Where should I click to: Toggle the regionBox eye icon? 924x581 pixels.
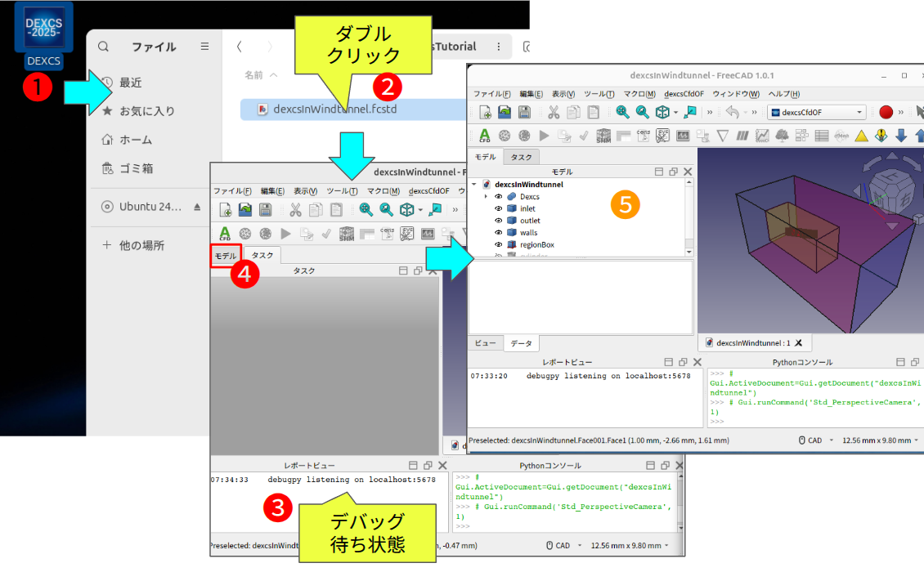(498, 245)
